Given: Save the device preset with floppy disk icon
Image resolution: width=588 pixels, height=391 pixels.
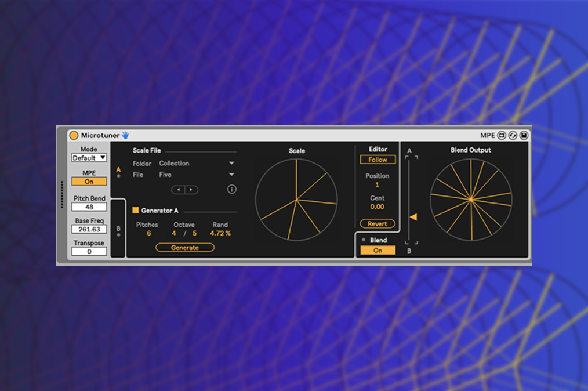Looking at the screenshot, I should pos(523,135).
